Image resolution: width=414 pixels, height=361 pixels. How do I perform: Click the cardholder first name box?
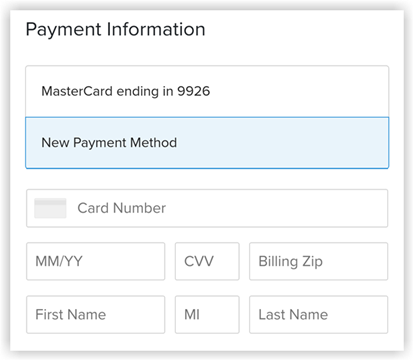96,315
